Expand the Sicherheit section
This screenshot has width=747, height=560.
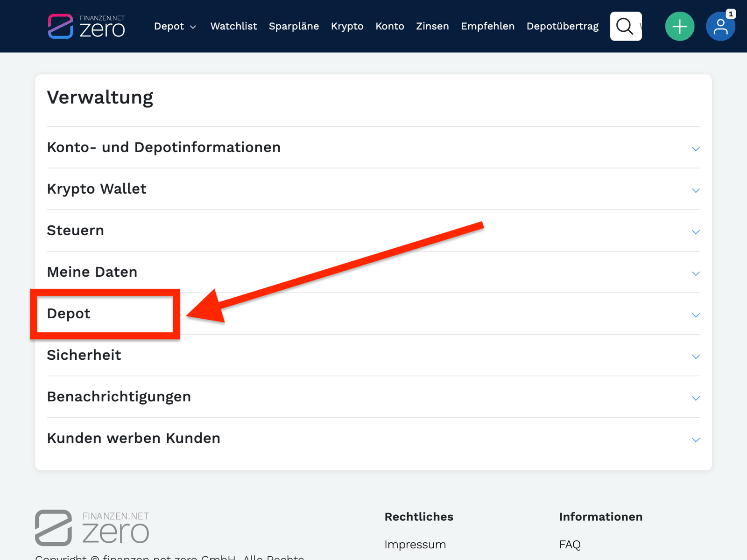click(x=696, y=356)
